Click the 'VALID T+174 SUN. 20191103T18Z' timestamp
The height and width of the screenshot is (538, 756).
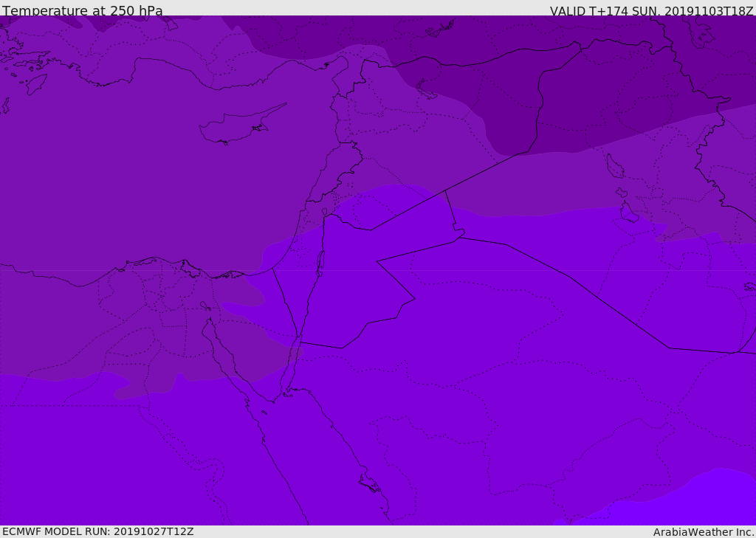(651, 10)
